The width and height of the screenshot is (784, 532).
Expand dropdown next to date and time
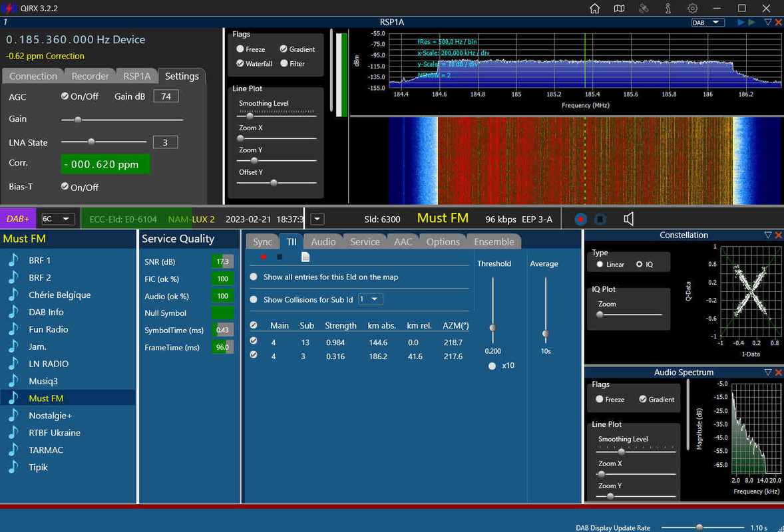317,219
